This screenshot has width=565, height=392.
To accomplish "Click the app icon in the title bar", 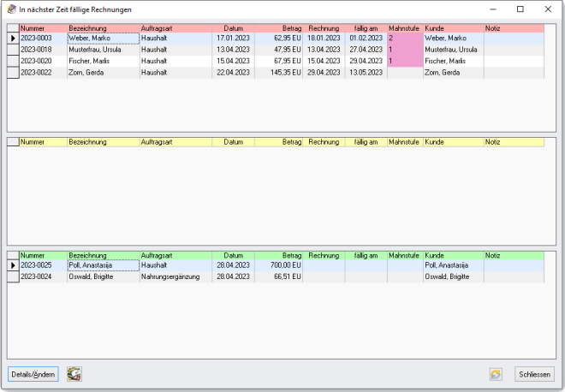I will click(10, 9).
